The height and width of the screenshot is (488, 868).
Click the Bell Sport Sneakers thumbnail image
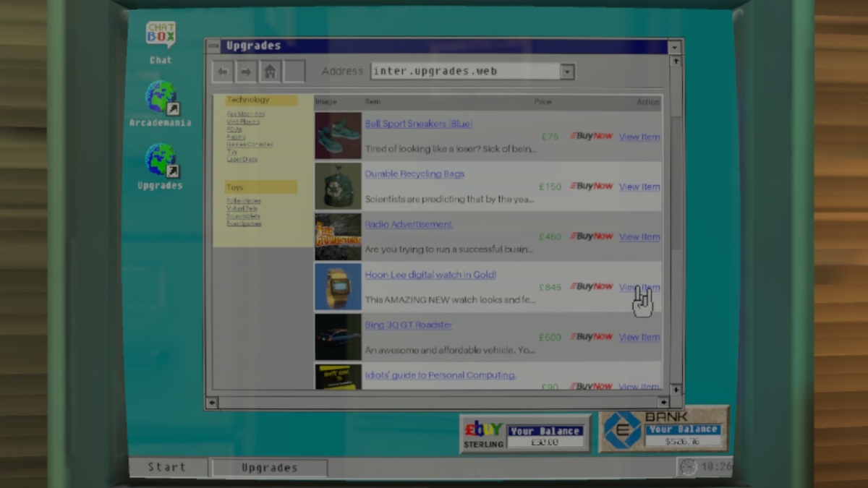[x=338, y=136]
